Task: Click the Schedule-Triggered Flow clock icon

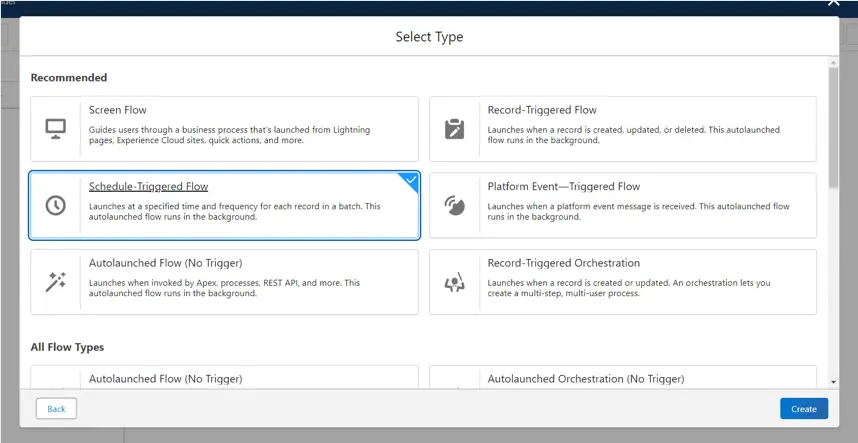Action: pyautogui.click(x=55, y=206)
